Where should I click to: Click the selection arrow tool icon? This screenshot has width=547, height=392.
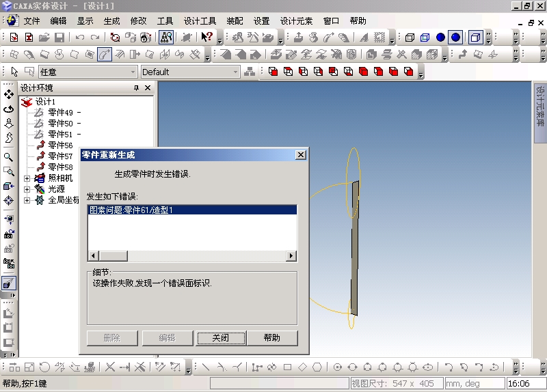click(14, 72)
